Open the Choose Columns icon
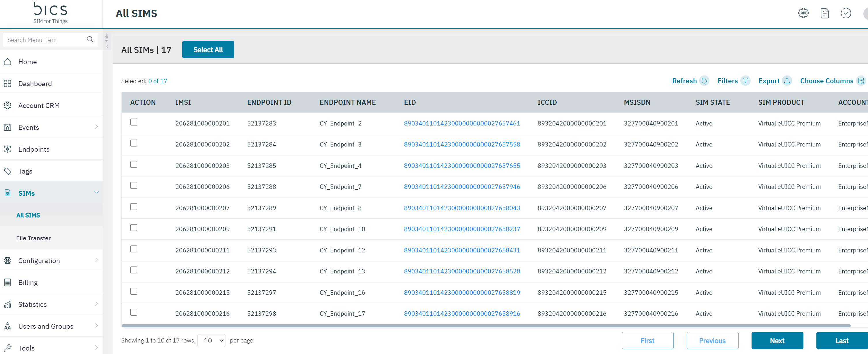 [861, 81]
